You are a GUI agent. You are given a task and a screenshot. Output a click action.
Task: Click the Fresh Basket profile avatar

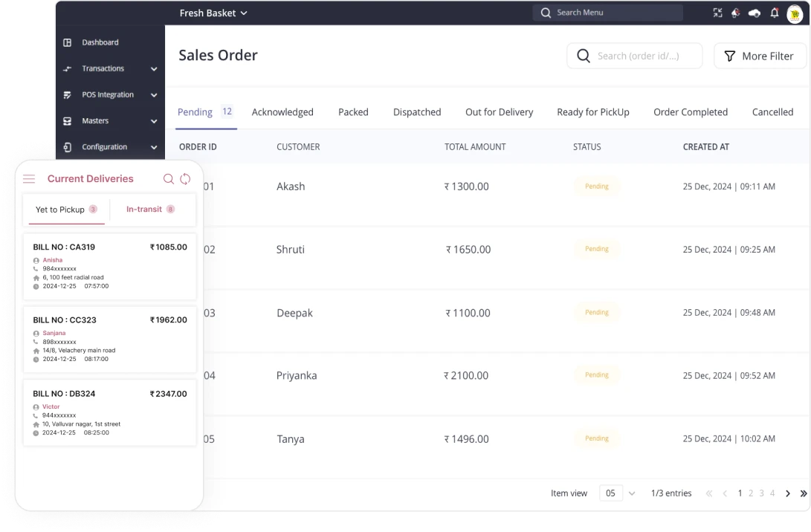795,14
